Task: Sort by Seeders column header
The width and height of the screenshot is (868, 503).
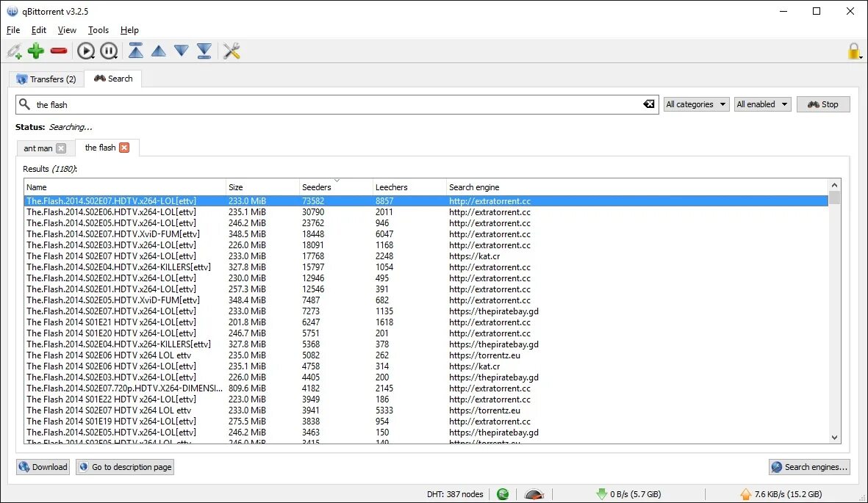Action: [336, 187]
